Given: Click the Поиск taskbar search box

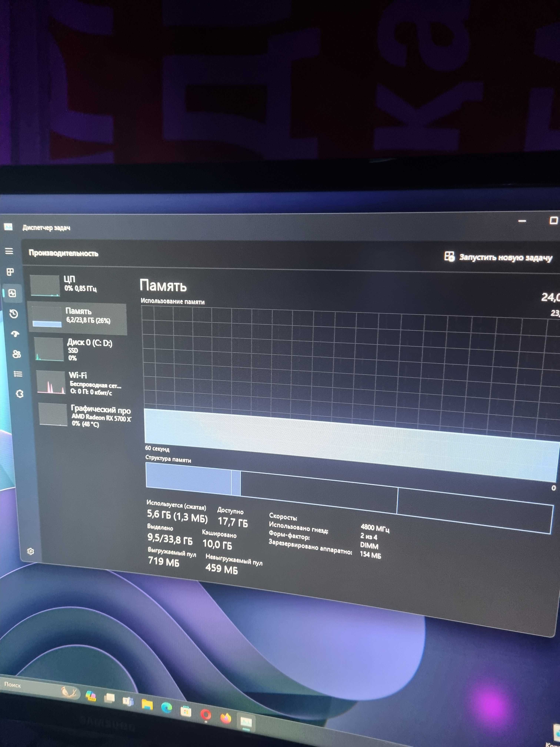Looking at the screenshot, I should point(40,688).
